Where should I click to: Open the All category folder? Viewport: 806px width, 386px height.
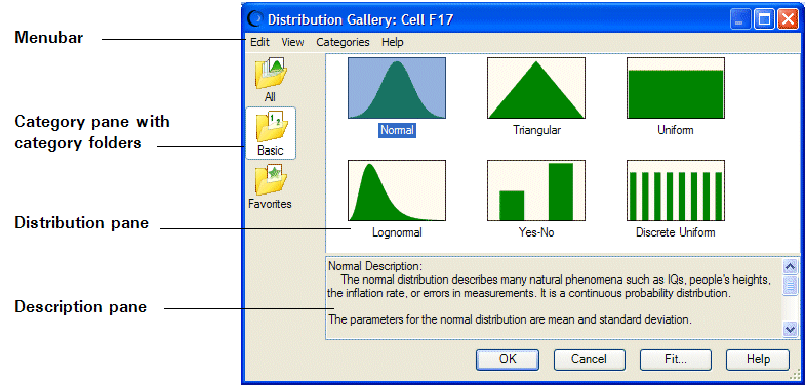click(270, 79)
